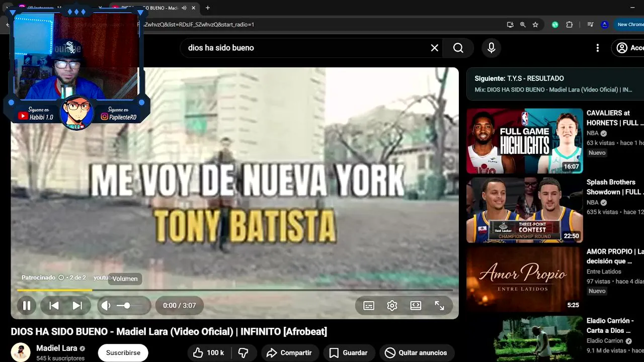Bookmark the page with the star icon
This screenshot has height=362, width=644.
point(535,24)
